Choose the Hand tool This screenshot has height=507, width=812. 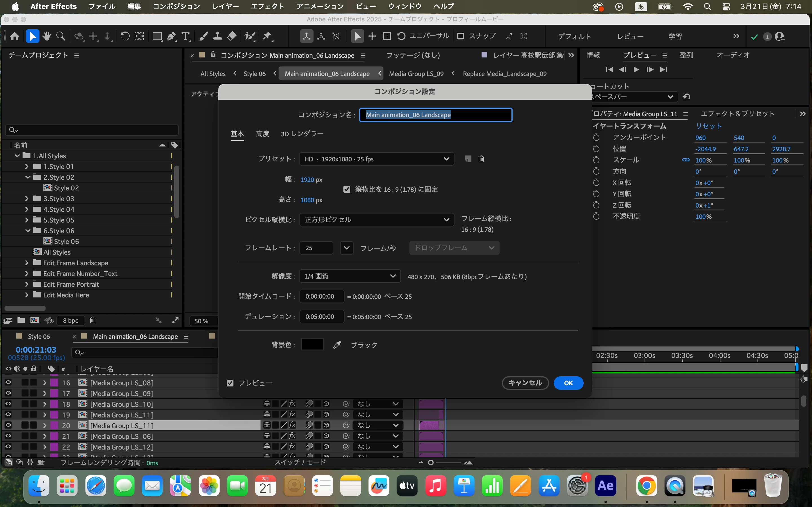pyautogui.click(x=47, y=36)
